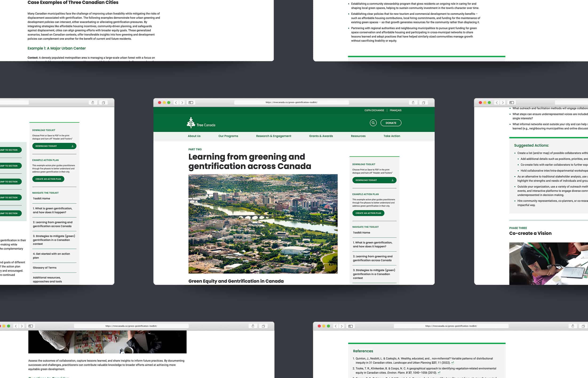Click CREATE AN ACTION PLAN in center window

(368, 213)
